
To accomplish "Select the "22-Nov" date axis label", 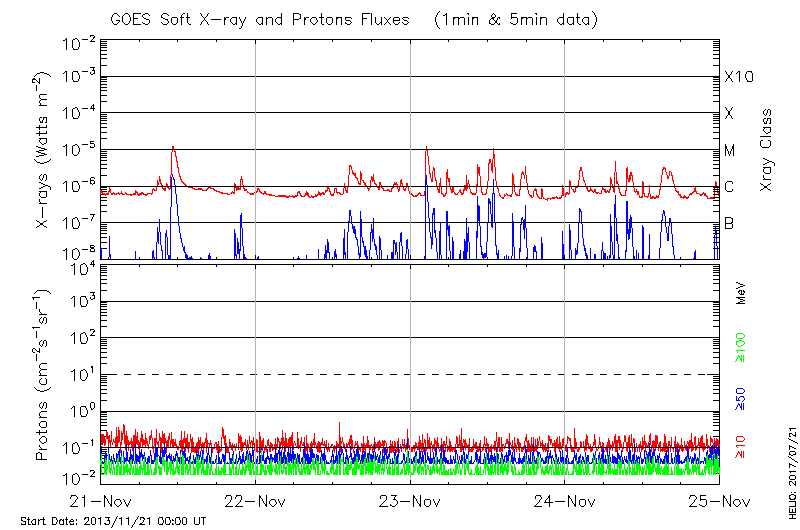I will point(255,501).
